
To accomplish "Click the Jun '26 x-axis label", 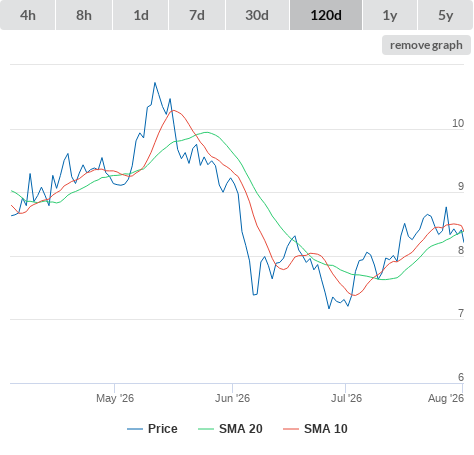I will pyautogui.click(x=232, y=398).
